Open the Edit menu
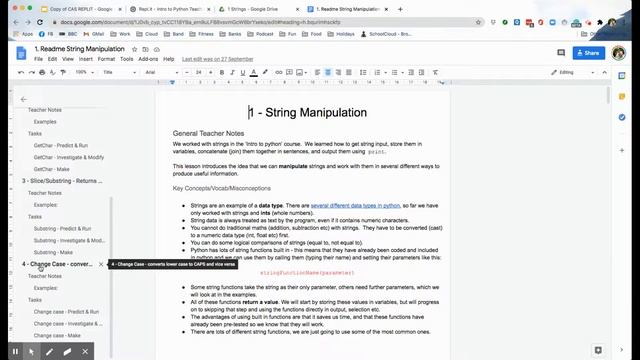 pos(52,59)
